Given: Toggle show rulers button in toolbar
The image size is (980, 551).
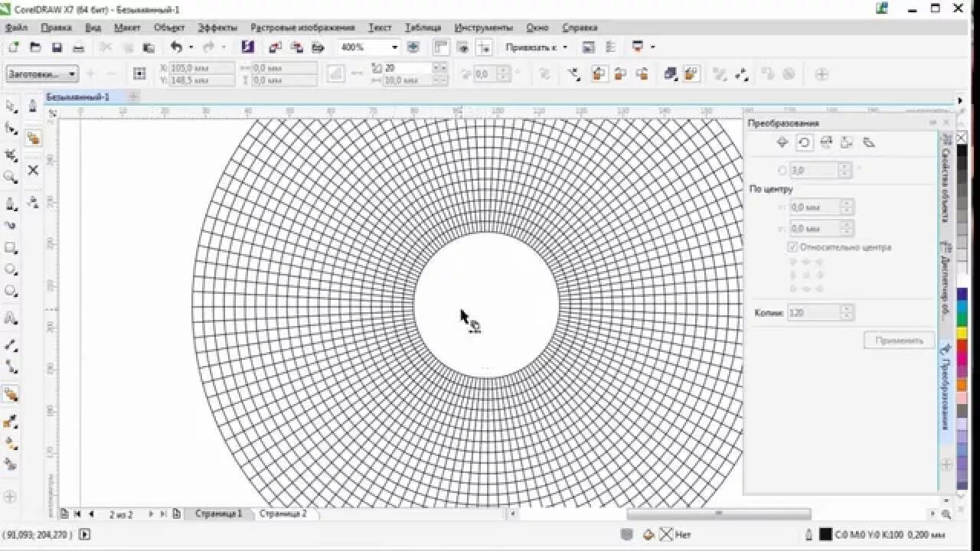Looking at the screenshot, I should [440, 47].
